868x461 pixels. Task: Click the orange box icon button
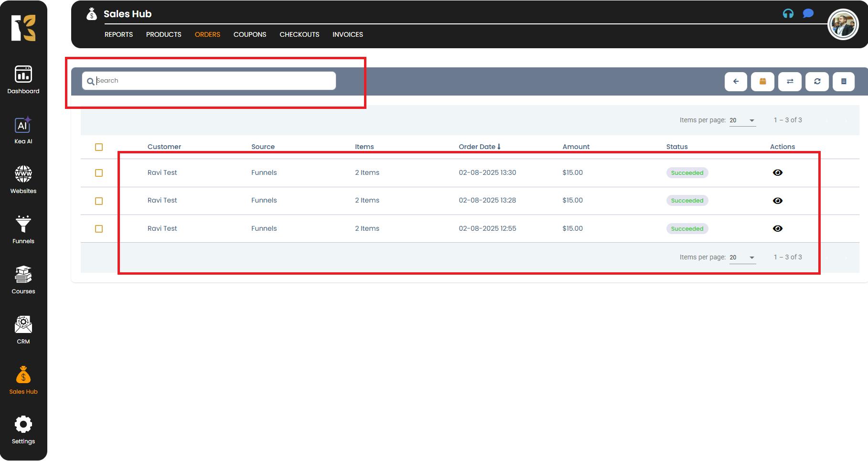[x=762, y=81]
